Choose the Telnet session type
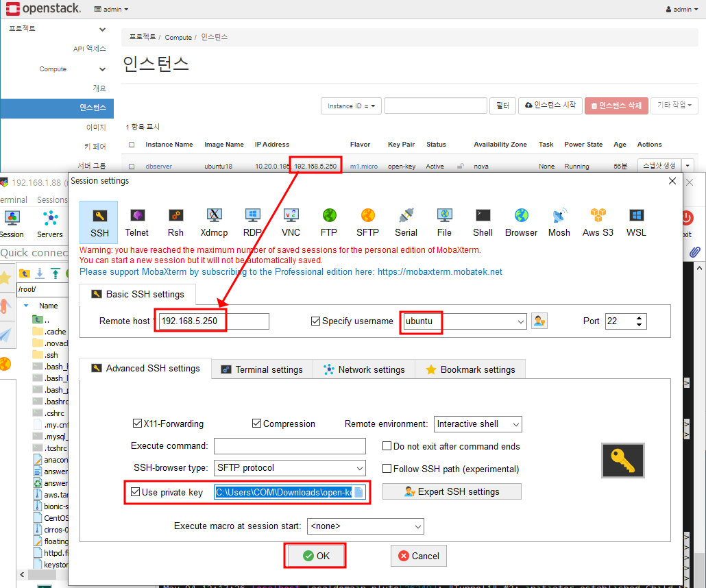The image size is (706, 588). pos(137,222)
